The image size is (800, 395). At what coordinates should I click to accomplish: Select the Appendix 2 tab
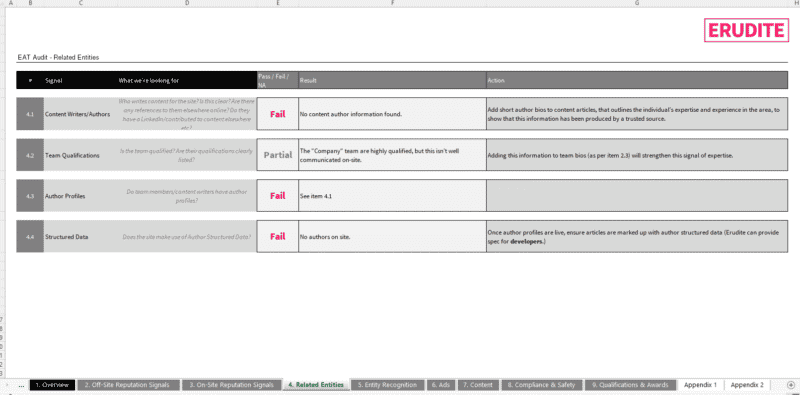[747, 385]
